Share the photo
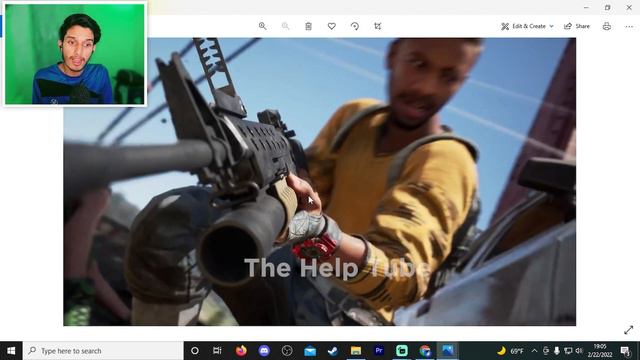 pos(577,26)
